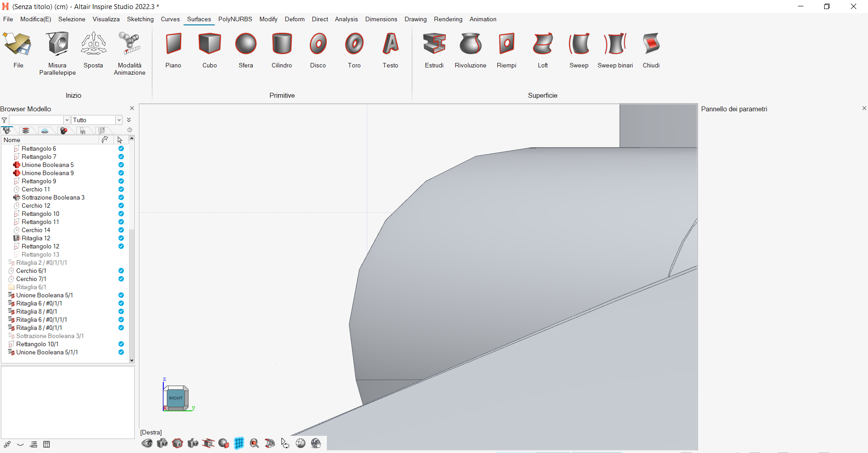868x453 pixels.
Task: Toggle visibility of Cerchio 6/1
Action: (x=121, y=271)
